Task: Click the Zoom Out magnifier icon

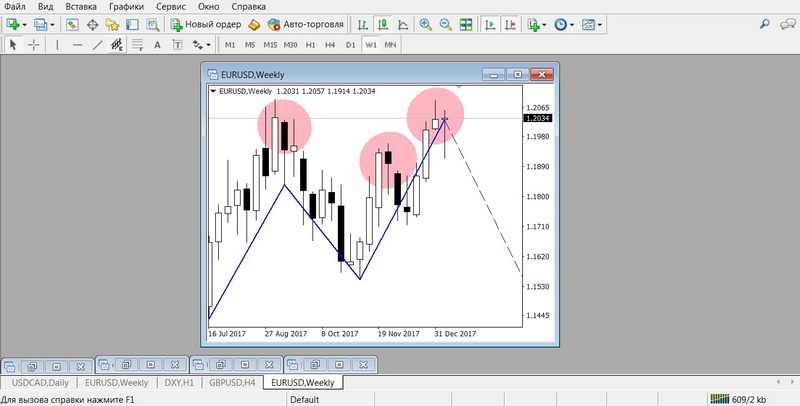Action: (x=445, y=24)
